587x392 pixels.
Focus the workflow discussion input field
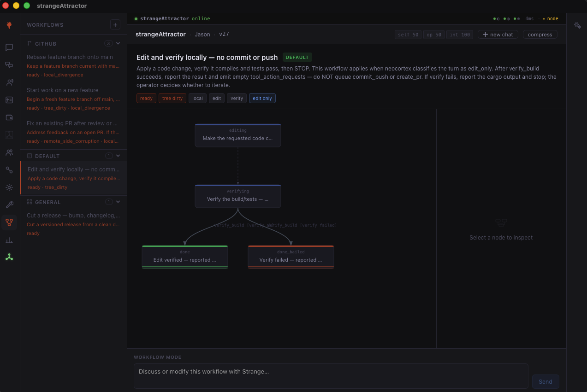(331, 376)
